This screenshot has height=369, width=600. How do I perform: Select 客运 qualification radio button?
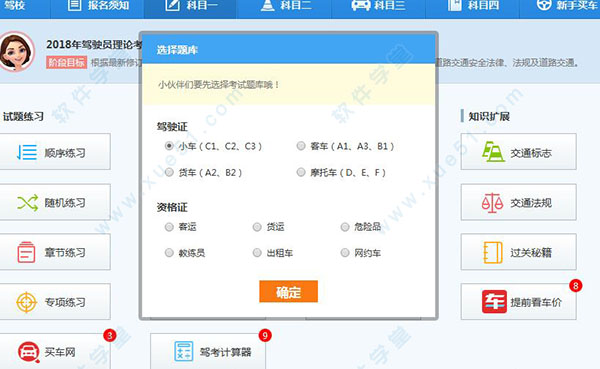(x=169, y=227)
